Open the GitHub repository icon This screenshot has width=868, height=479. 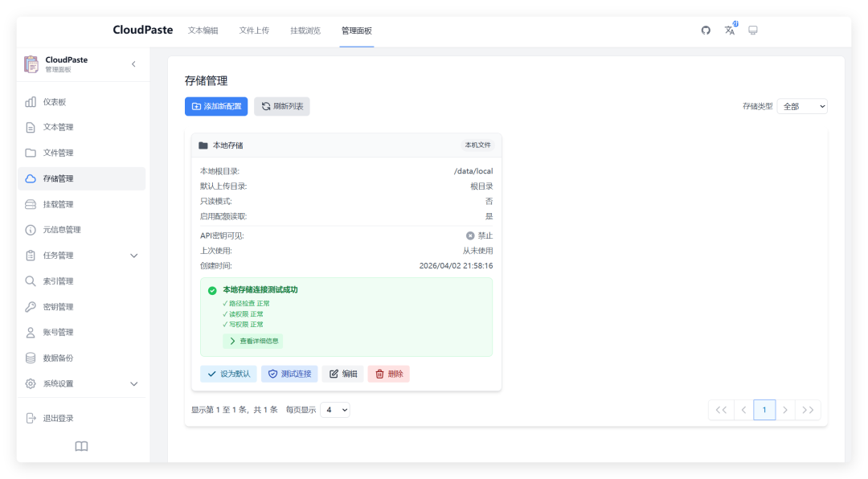point(706,31)
